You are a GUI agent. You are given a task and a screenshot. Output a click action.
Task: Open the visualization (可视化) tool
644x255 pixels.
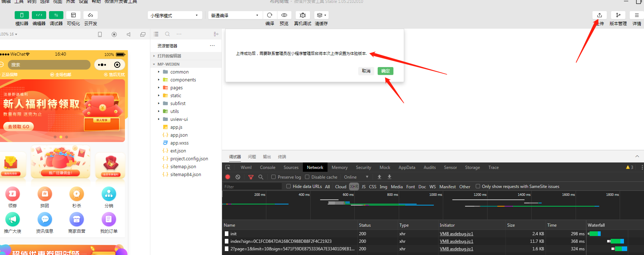73,15
